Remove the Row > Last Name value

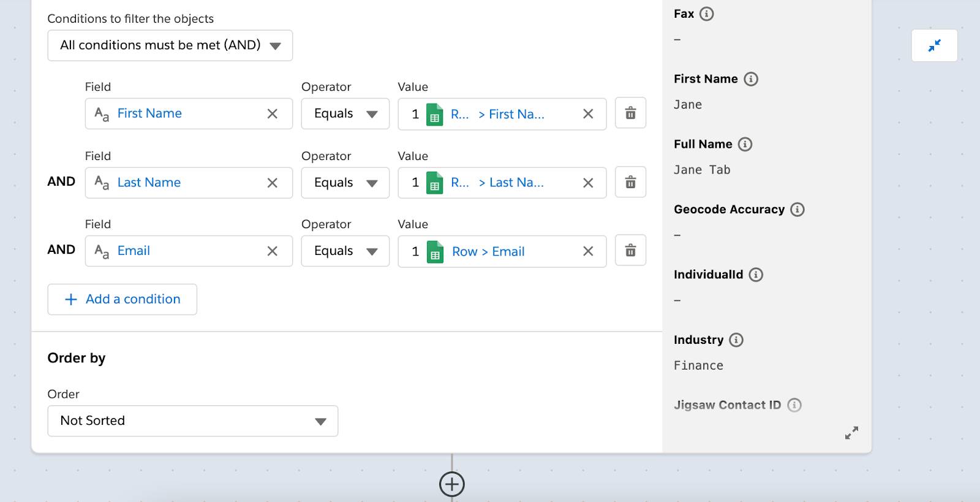point(588,183)
